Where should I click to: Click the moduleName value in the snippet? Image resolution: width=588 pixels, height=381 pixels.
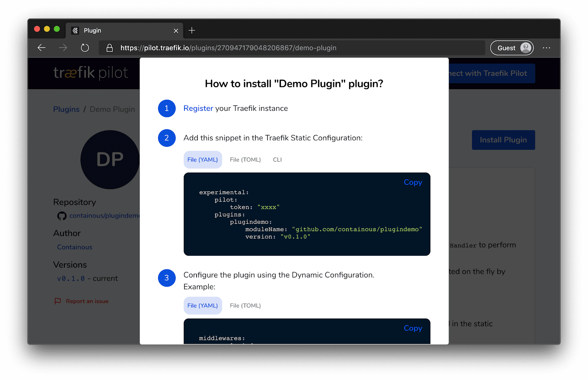tap(357, 229)
